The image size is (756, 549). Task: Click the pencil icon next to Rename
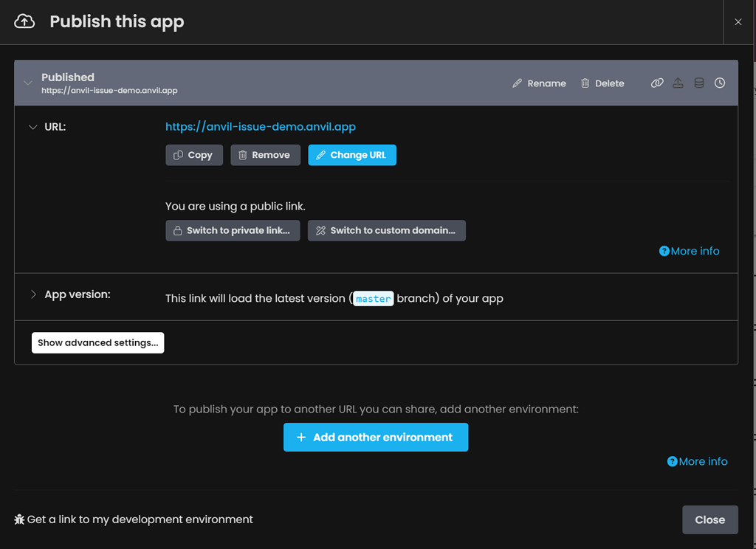517,83
